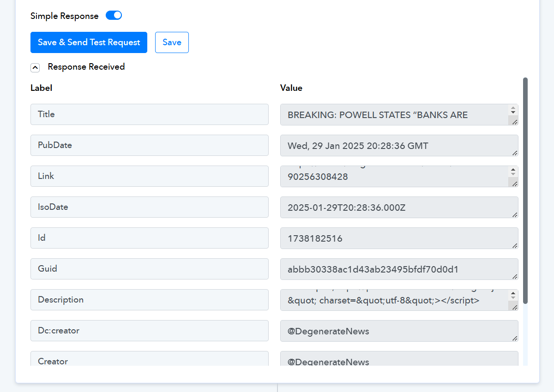Click the IsoDate value 2025-01-29T20:28:36.000Z
Viewport: 554px width, 392px height.
399,208
